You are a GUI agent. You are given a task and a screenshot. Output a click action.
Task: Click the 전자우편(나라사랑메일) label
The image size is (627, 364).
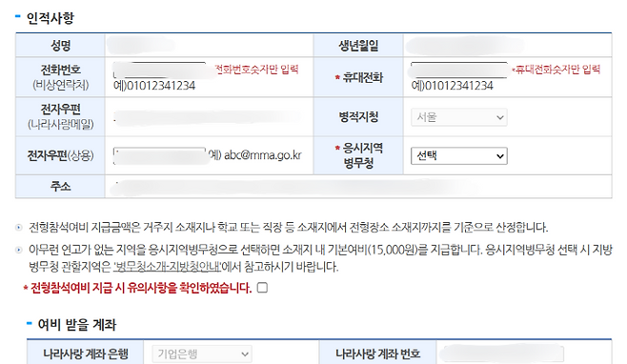tap(60, 116)
